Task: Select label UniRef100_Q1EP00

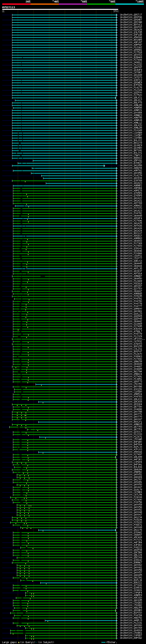Action: (131, 93)
